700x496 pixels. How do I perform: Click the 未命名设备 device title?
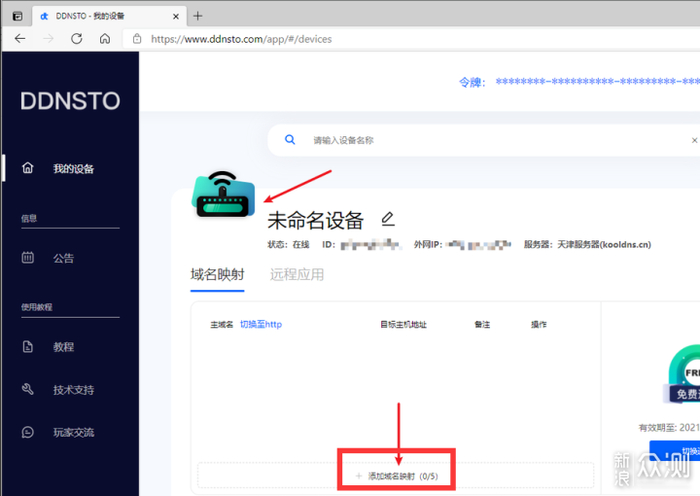click(x=316, y=221)
